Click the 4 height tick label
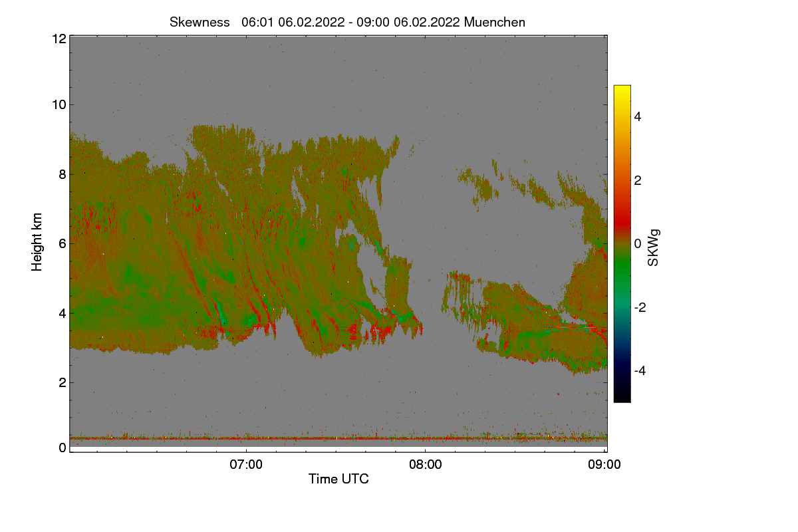The image size is (798, 532). tap(63, 313)
